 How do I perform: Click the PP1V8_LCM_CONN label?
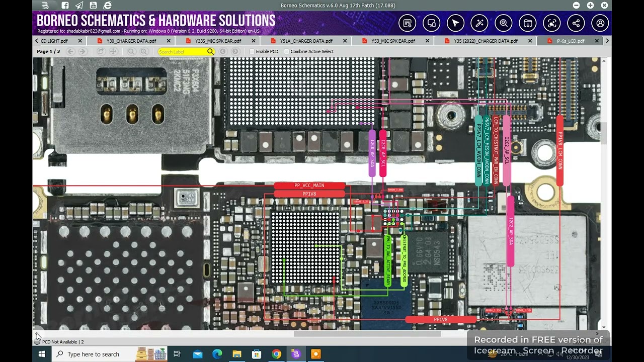click(560, 151)
